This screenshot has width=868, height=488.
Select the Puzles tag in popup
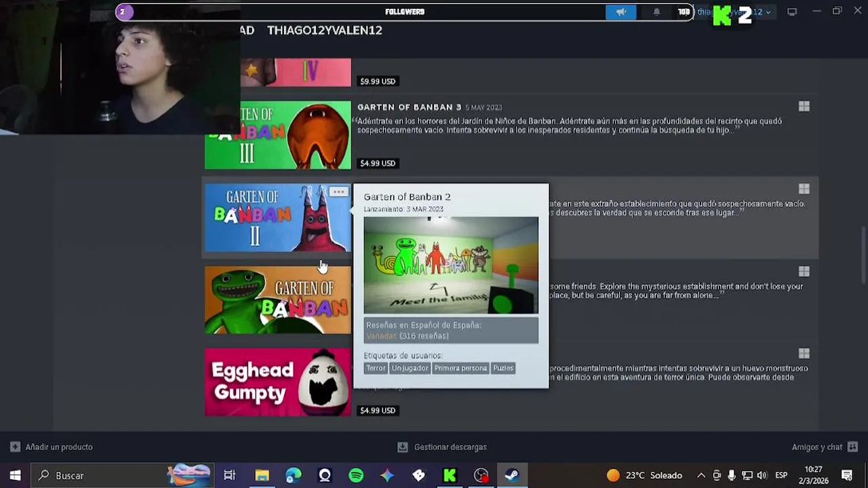tap(503, 368)
